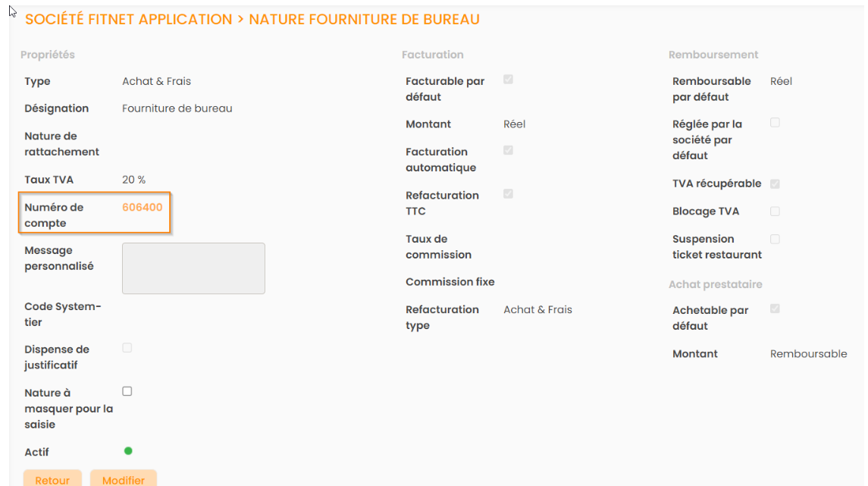This screenshot has width=868, height=486.
Task: Enable the Blocage TVA checkbox
Action: (775, 211)
